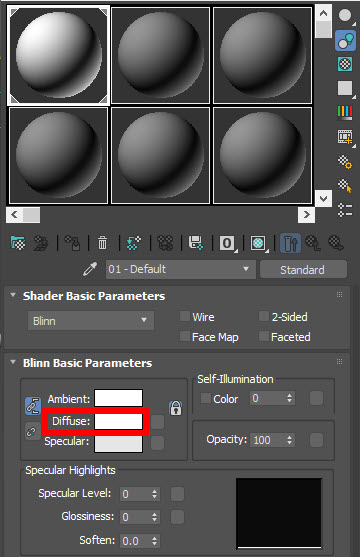Image resolution: width=360 pixels, height=557 pixels.
Task: Enable Self-Illumination Color checkbox
Action: coord(206,398)
